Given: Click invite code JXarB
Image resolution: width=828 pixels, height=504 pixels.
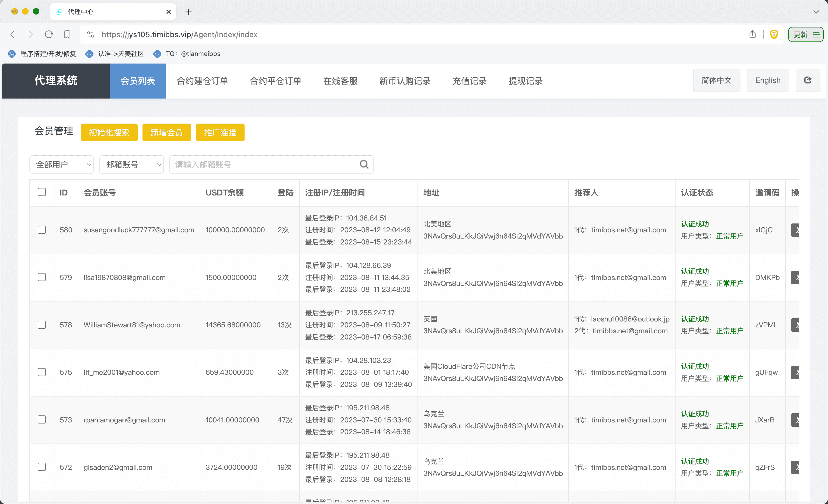Looking at the screenshot, I should click(x=765, y=420).
